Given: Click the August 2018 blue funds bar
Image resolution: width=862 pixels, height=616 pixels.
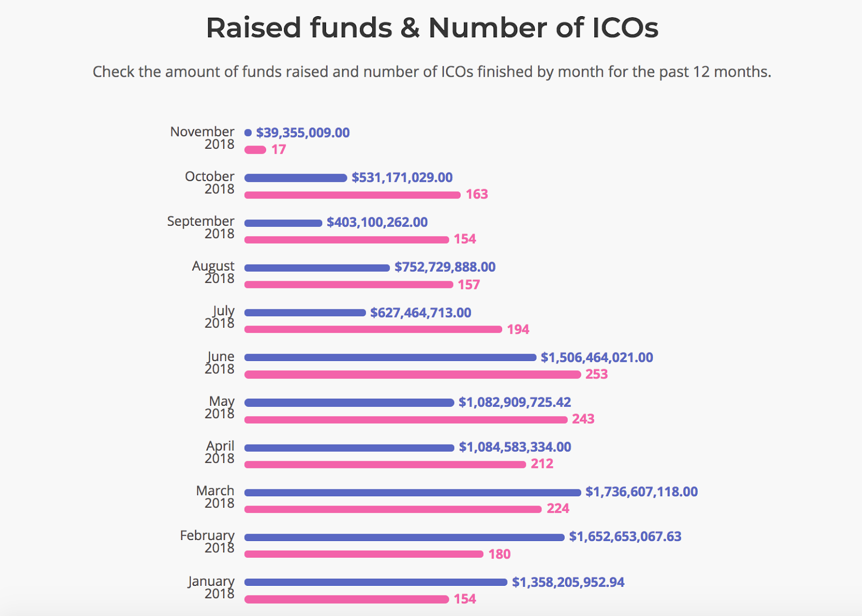Looking at the screenshot, I should coord(317,268).
